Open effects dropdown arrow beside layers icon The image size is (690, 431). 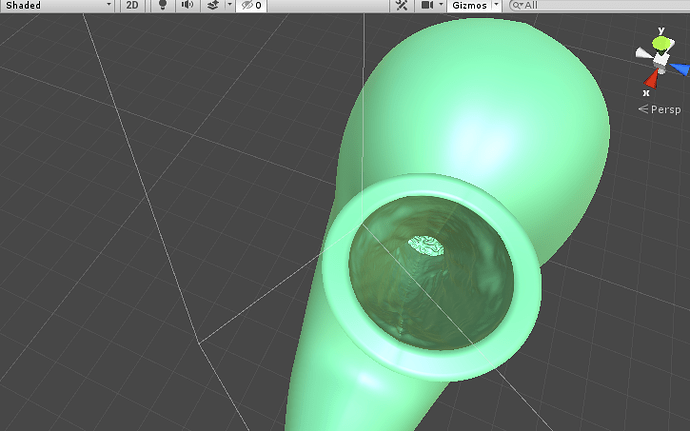229,5
